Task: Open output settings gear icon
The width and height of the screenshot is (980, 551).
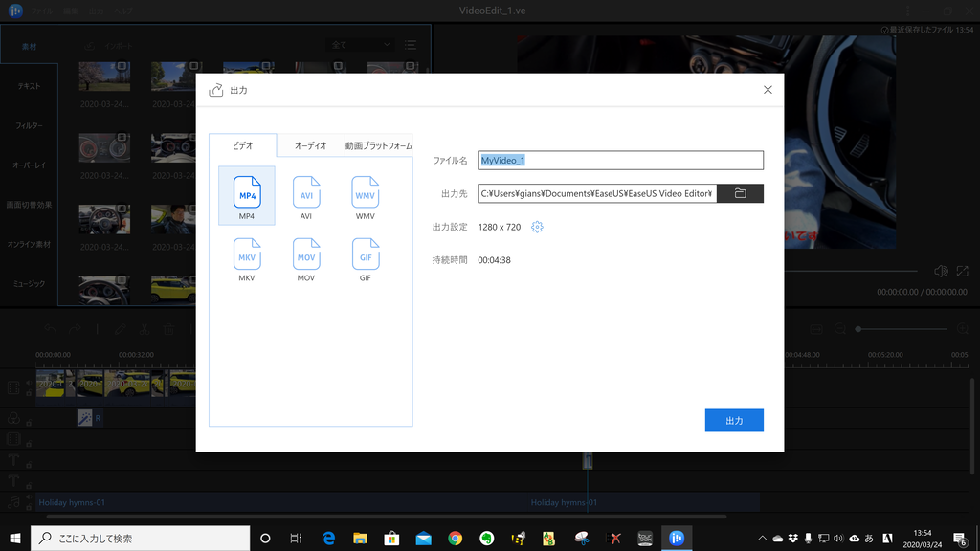Action: [x=537, y=227]
